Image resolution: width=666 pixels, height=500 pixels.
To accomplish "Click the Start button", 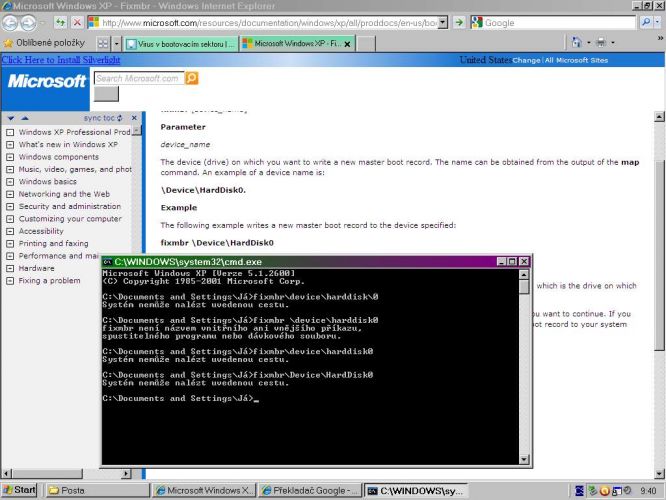I will (20, 490).
